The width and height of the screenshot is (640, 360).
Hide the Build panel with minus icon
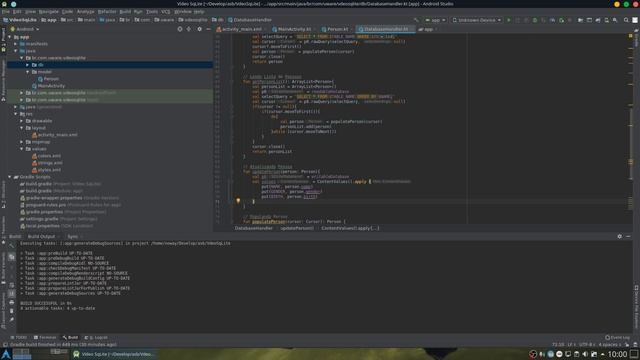[628, 236]
